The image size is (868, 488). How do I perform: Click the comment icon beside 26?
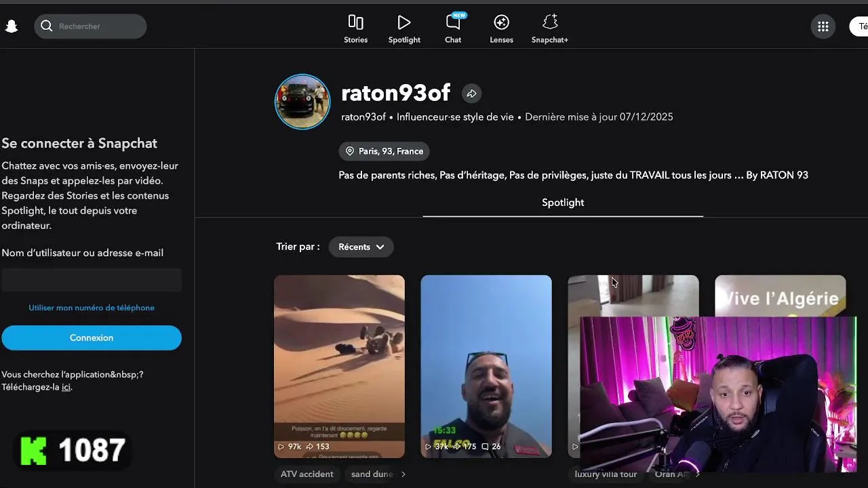[x=485, y=447]
